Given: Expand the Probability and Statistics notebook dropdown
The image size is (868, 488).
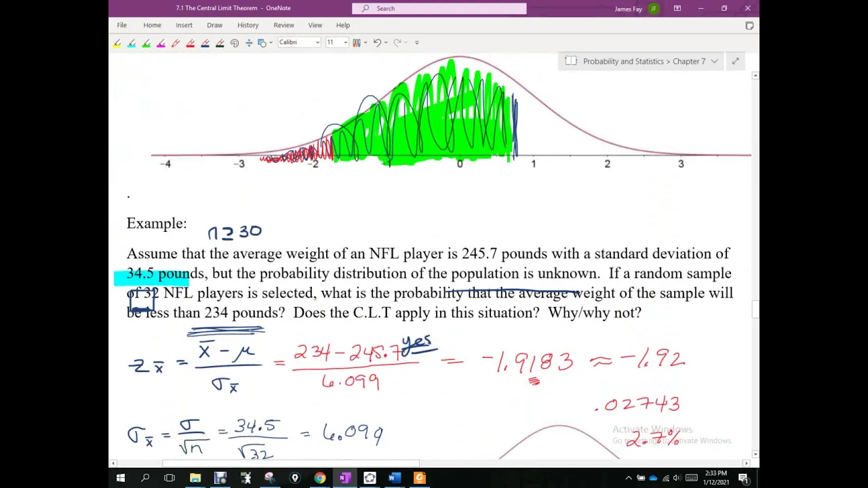Looking at the screenshot, I should [714, 61].
